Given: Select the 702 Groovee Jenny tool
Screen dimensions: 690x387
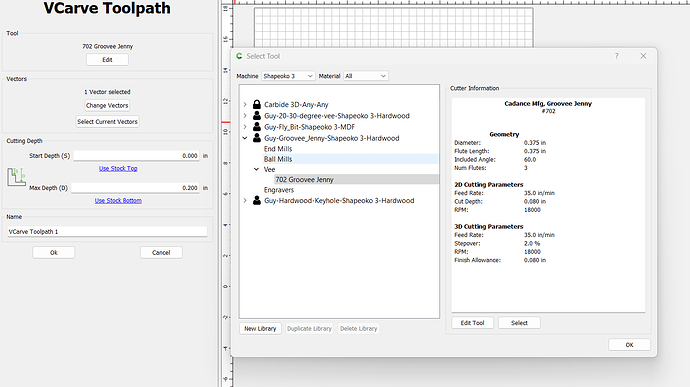Looking at the screenshot, I should pos(356,180).
